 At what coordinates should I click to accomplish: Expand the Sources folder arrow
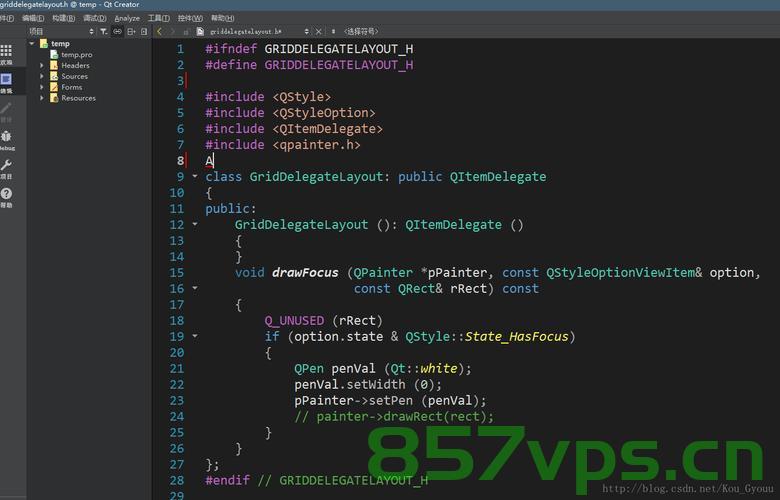click(42, 76)
